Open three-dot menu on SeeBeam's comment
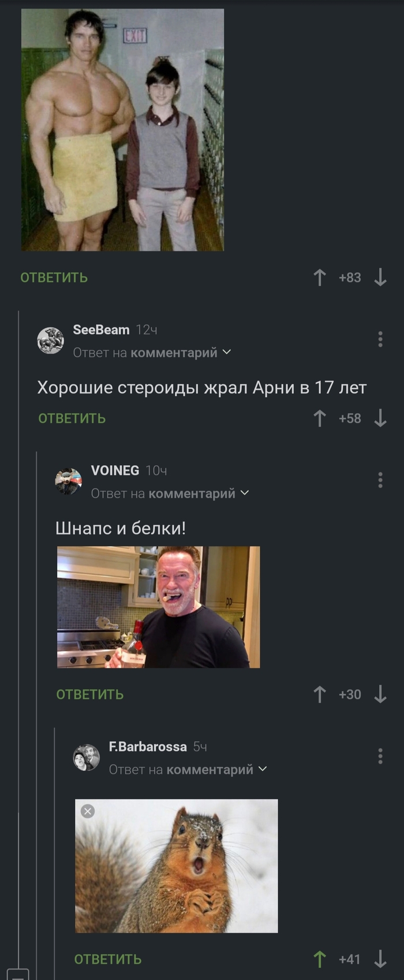 (380, 339)
